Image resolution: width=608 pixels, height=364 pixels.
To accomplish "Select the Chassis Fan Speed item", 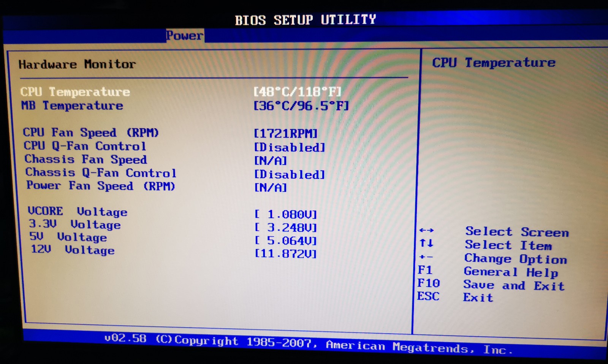I will (85, 160).
